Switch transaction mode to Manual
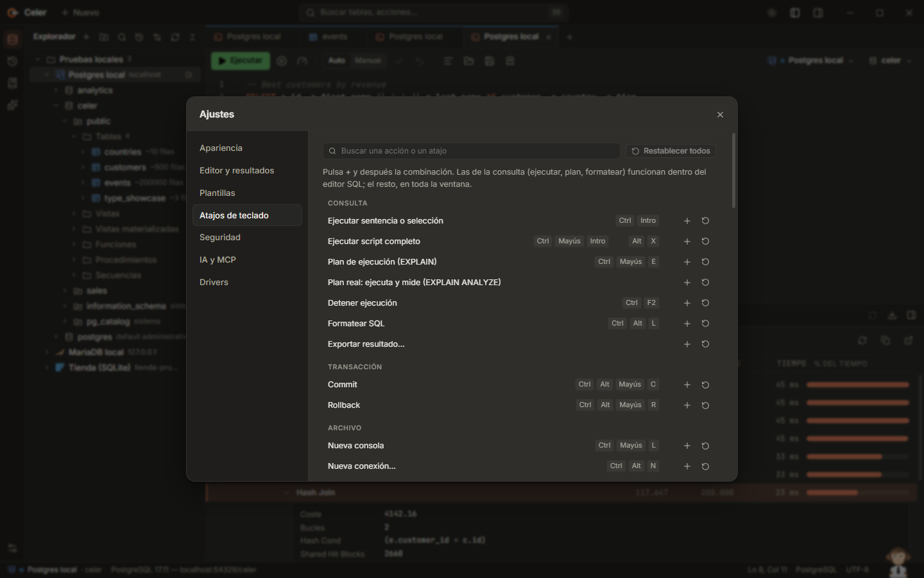This screenshot has height=578, width=924. pos(368,61)
